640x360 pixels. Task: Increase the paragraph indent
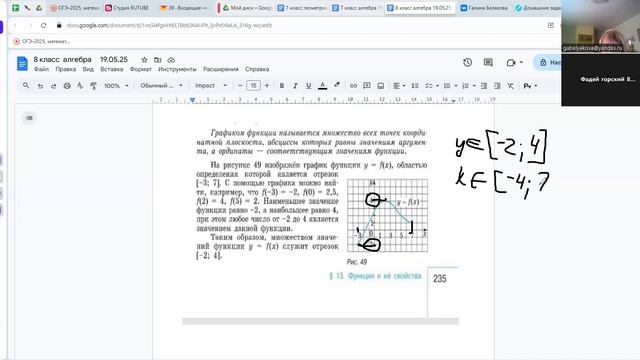coord(497,86)
